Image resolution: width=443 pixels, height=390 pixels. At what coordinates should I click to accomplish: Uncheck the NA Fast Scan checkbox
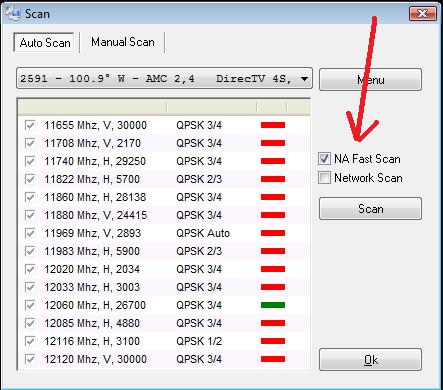[x=324, y=159]
